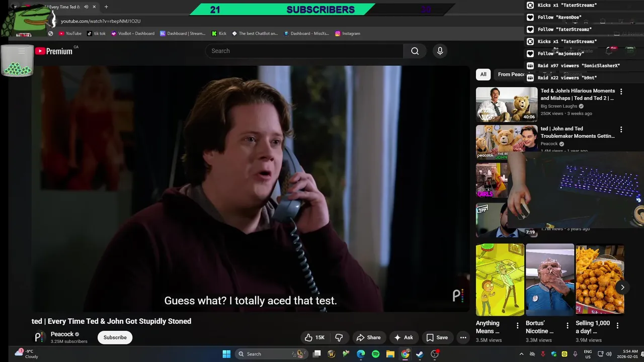The height and width of the screenshot is (362, 644).
Task: Open The best ChatBot bookmark
Action: point(255,33)
